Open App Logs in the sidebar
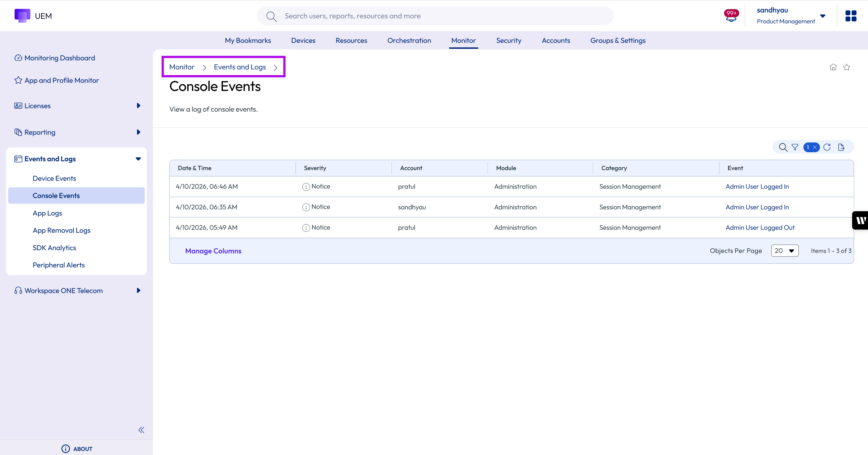The image size is (868, 455). pos(47,213)
